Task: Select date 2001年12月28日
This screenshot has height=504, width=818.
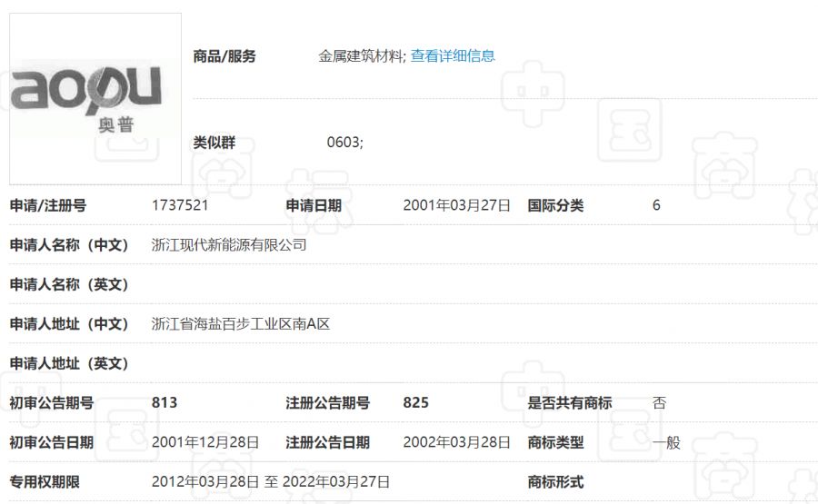Action: pos(205,442)
